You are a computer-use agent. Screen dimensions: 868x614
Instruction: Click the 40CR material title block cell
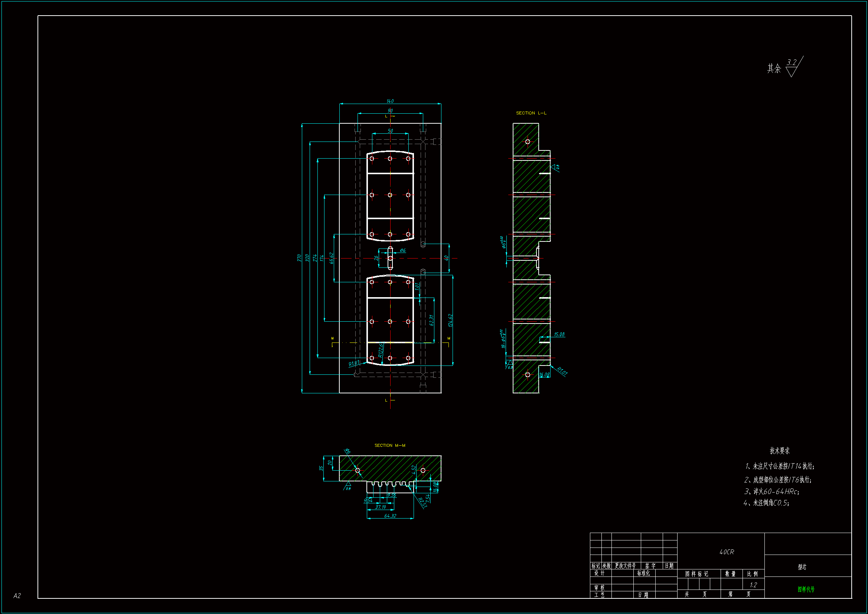726,552
